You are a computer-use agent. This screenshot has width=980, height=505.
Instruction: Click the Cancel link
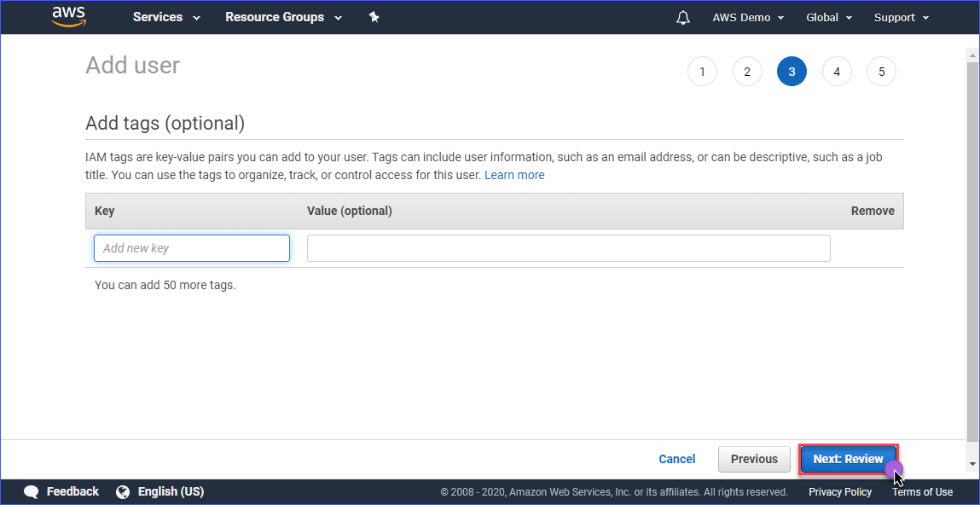point(677,460)
